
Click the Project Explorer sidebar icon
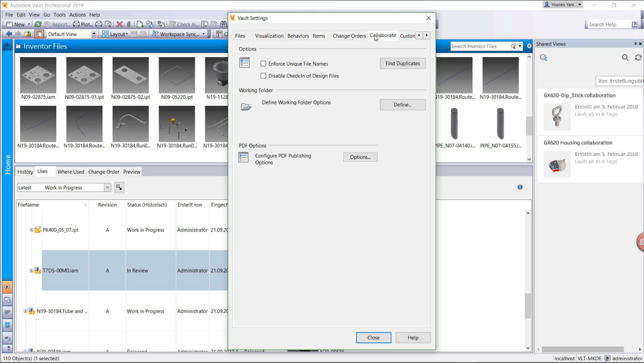7,299
